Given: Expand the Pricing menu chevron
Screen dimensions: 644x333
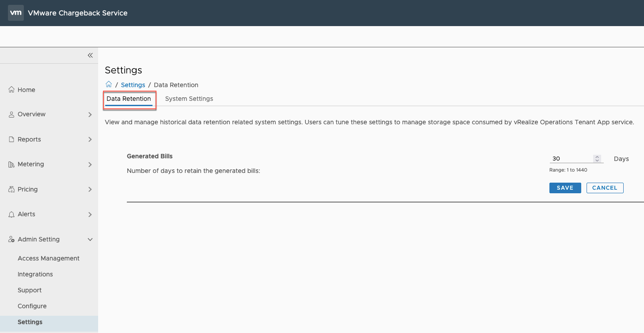Looking at the screenshot, I should coord(90,189).
